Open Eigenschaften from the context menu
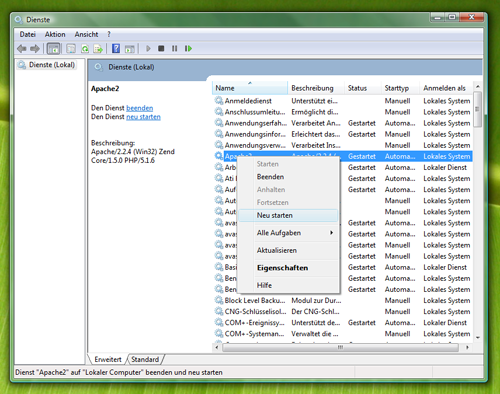Viewport: 500px width, 394px height. (x=288, y=268)
